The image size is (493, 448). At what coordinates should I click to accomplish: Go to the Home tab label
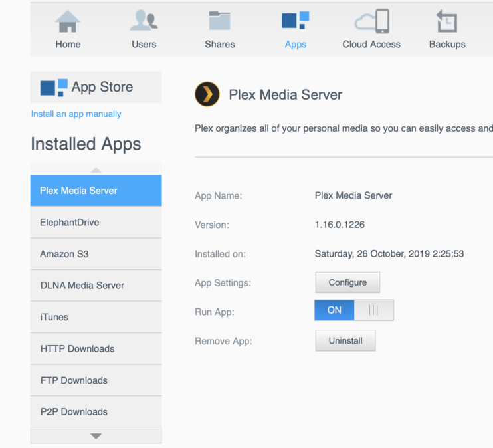tap(68, 45)
